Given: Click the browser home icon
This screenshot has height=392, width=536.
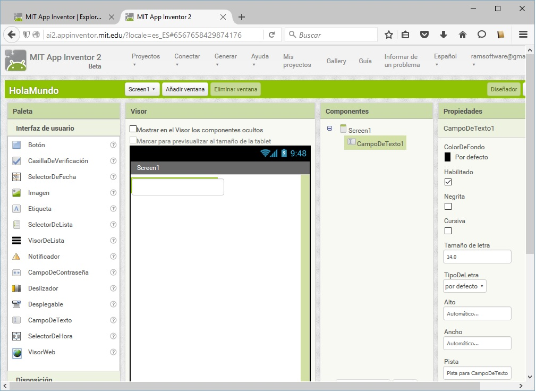Looking at the screenshot, I should click(462, 35).
